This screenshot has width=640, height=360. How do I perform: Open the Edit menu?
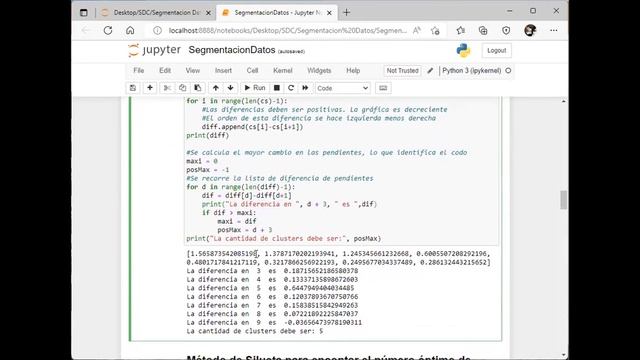pos(165,71)
